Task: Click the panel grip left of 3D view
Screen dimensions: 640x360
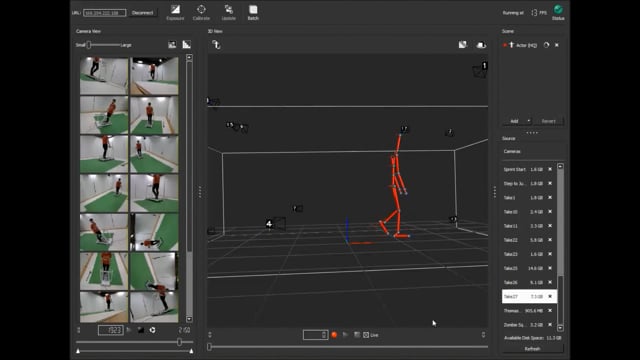Action: [x=200, y=192]
